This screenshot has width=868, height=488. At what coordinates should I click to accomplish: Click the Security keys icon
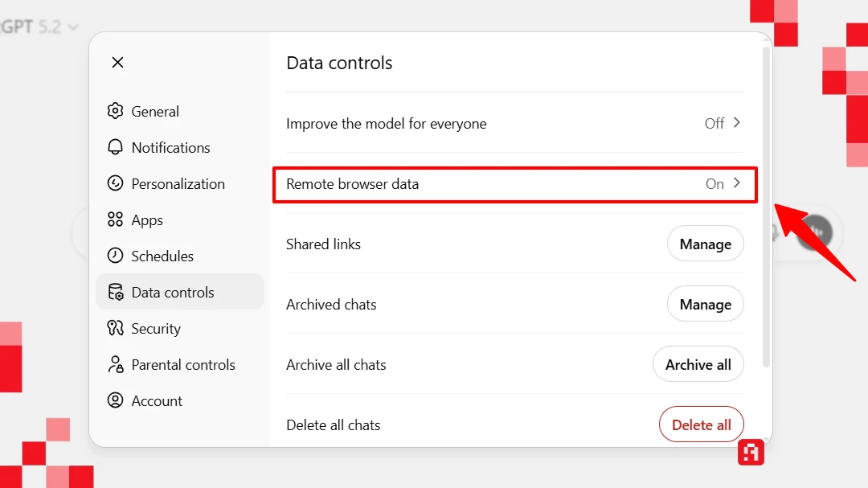coord(116,328)
